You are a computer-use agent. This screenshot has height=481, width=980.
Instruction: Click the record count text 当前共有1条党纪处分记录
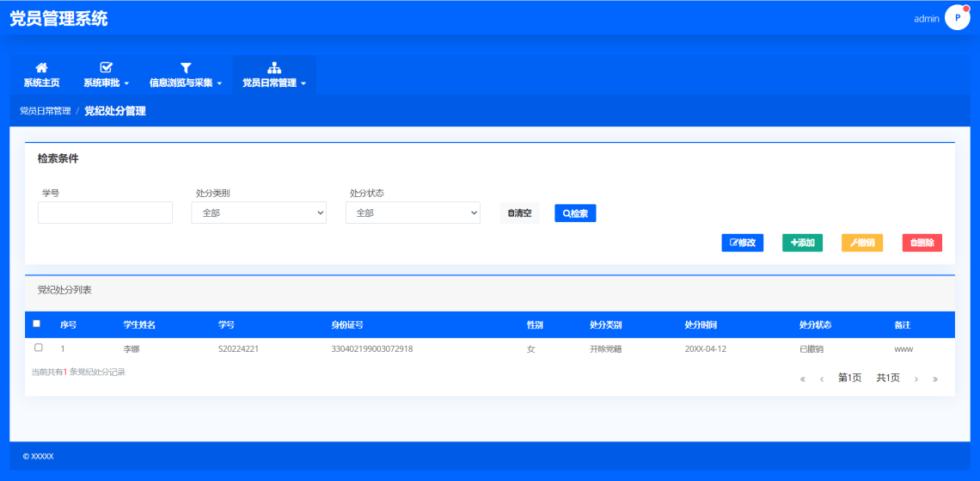[78, 372]
